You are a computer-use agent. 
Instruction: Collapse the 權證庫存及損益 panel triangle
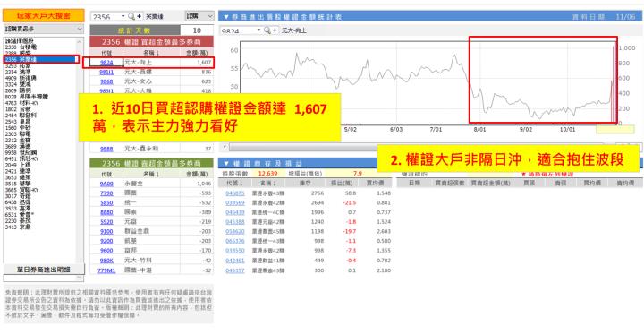pyautogui.click(x=225, y=163)
